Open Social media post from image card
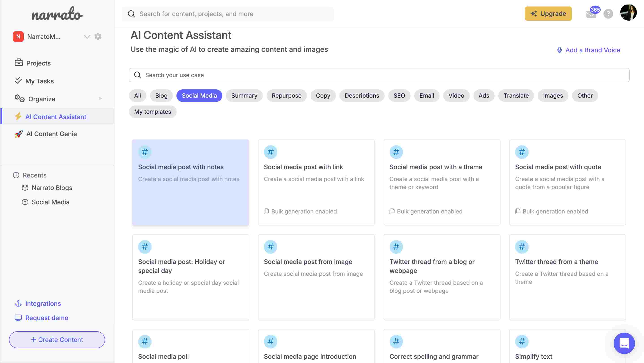This screenshot has width=644, height=363. click(316, 277)
